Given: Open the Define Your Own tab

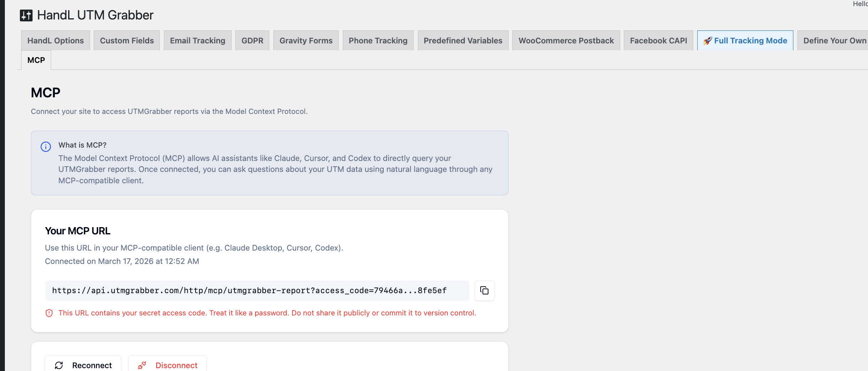Looking at the screenshot, I should (x=834, y=41).
